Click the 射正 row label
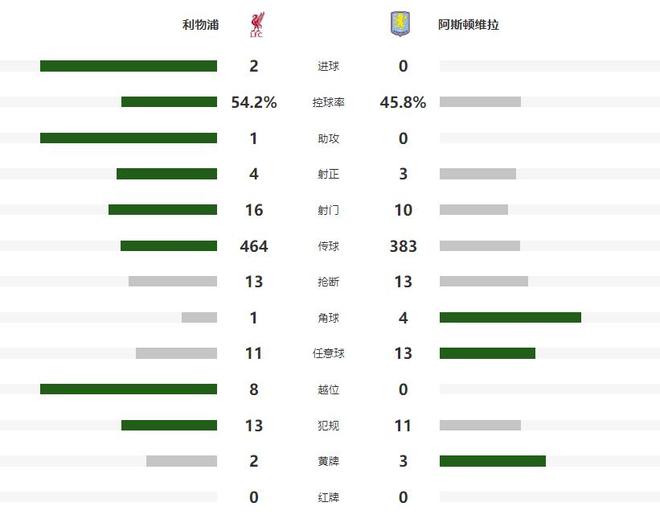The height and width of the screenshot is (519, 660). pos(327,174)
